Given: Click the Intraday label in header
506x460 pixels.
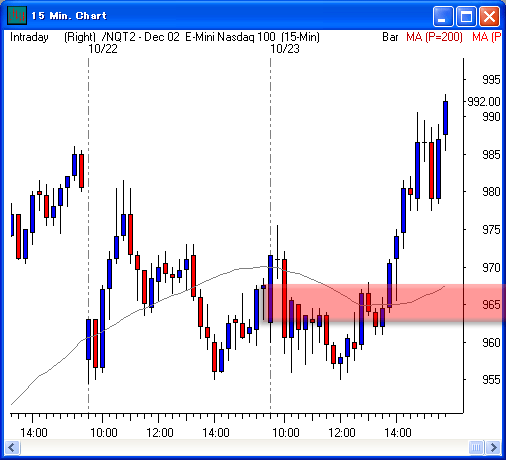Looking at the screenshot, I should tap(29, 37).
